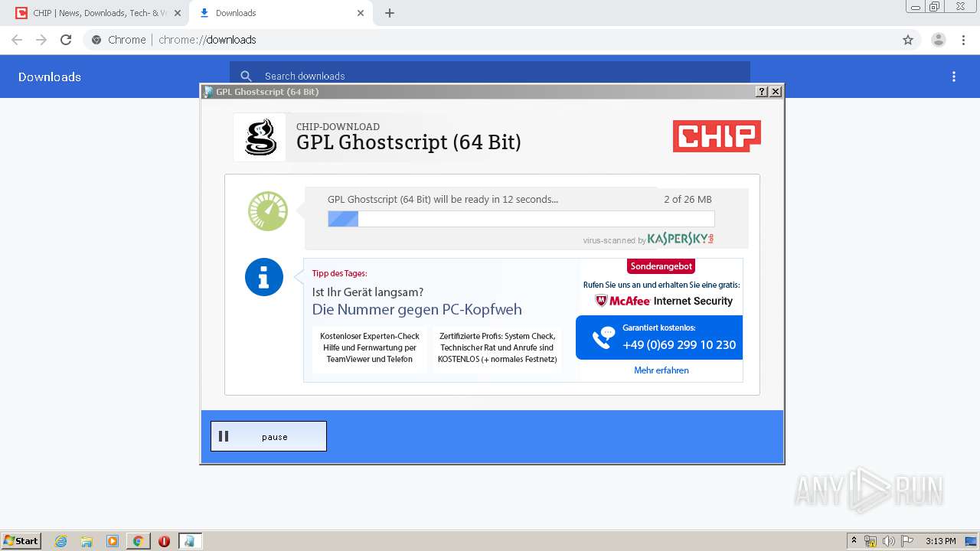Reload the page in Chrome
The image size is (980, 551).
tap(66, 40)
